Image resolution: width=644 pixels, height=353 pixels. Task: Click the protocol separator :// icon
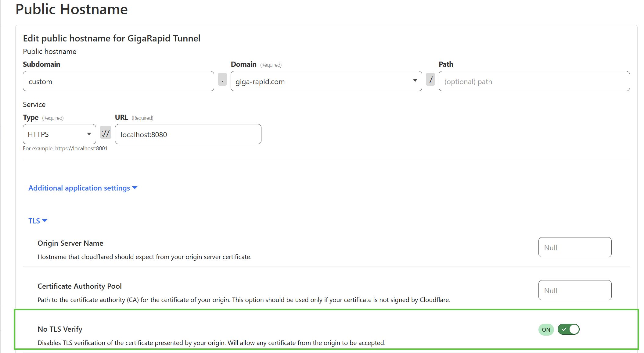click(106, 134)
